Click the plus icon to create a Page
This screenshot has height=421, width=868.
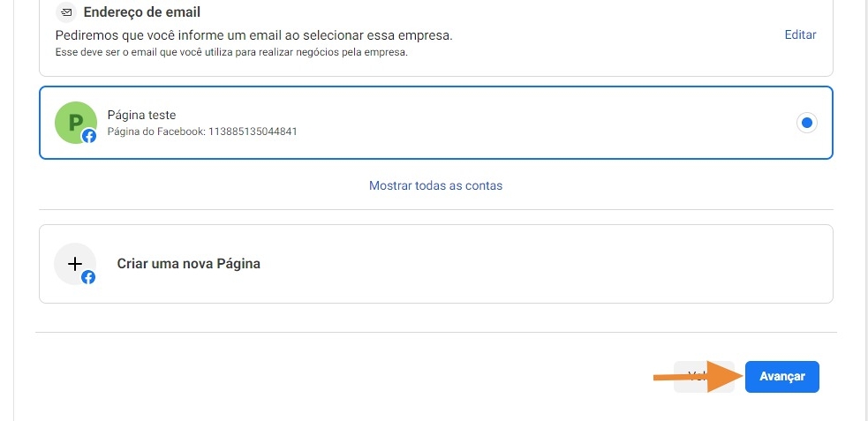click(74, 263)
